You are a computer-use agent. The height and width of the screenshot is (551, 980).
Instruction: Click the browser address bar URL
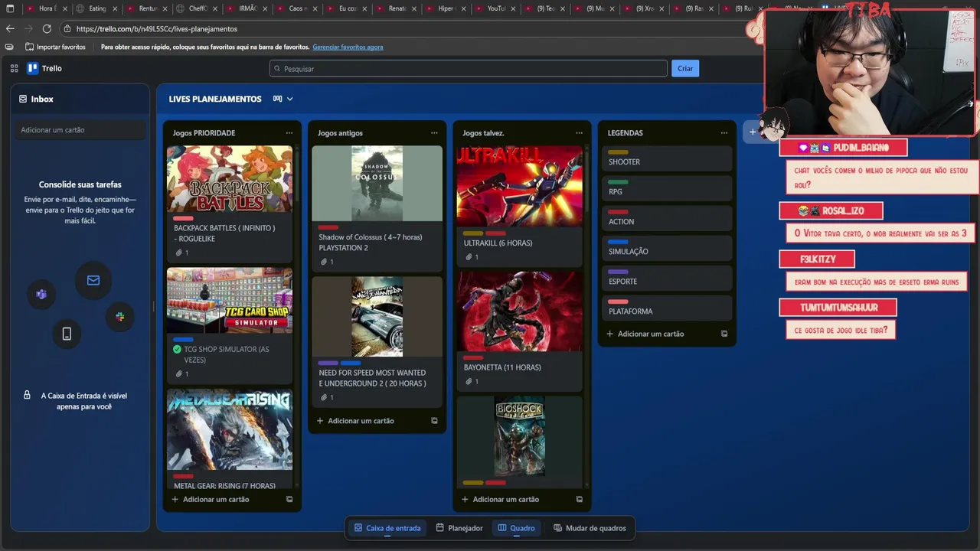pos(157,28)
